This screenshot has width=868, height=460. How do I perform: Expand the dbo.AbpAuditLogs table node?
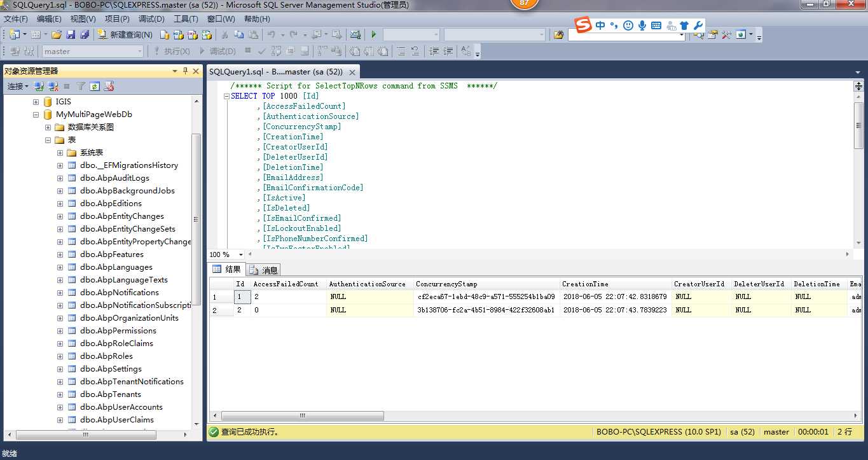pos(60,178)
